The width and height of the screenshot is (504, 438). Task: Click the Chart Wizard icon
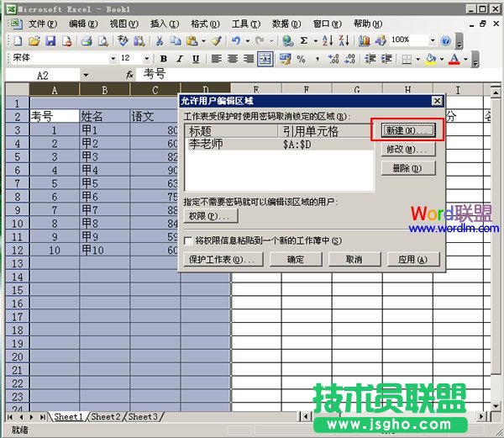pyautogui.click(x=364, y=40)
